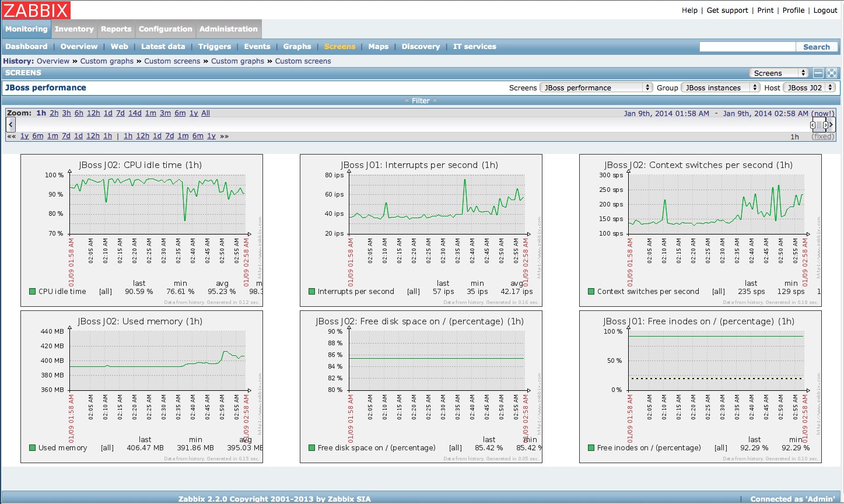Open Triggers submenu

click(x=215, y=47)
